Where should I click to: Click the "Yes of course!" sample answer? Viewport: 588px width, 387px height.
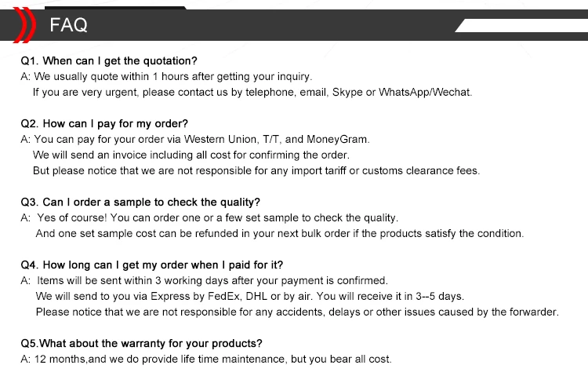coord(209,217)
